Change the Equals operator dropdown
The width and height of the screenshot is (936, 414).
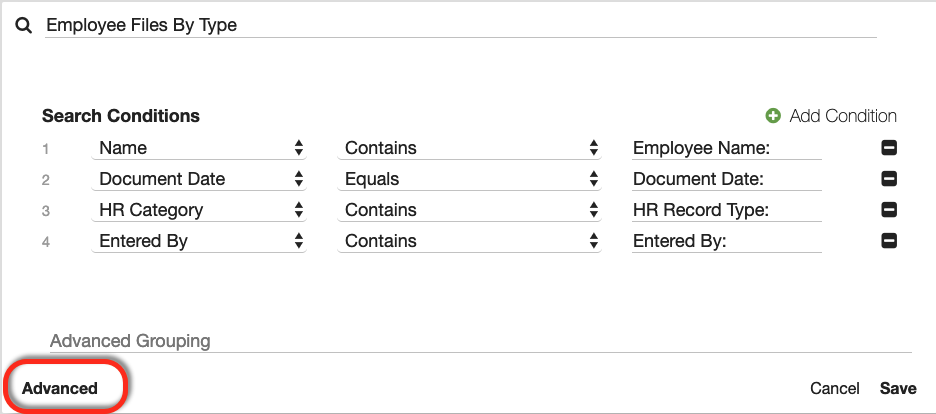click(x=470, y=179)
